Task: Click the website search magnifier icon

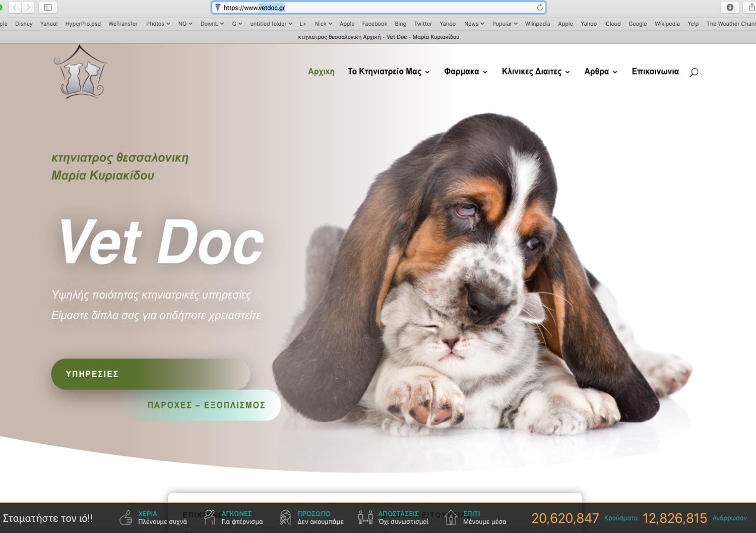Action: 694,72
